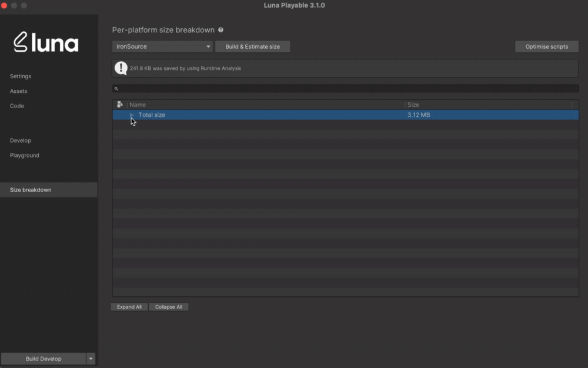Open the Build Develop dropdown arrow
The image size is (588, 368).
click(x=91, y=359)
